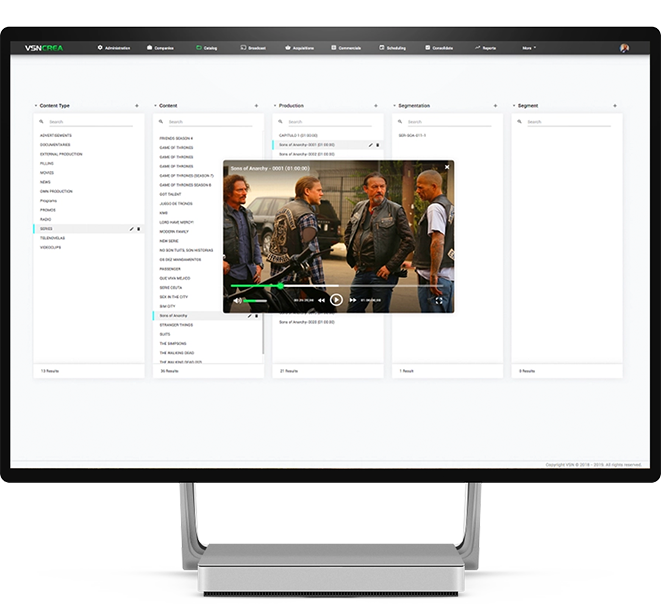Open the Catalog menu

pyautogui.click(x=207, y=48)
